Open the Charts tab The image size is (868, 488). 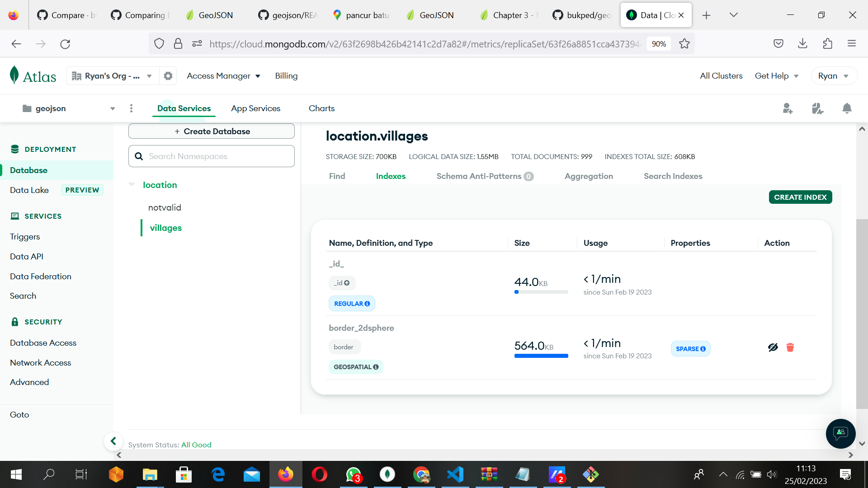tap(321, 108)
